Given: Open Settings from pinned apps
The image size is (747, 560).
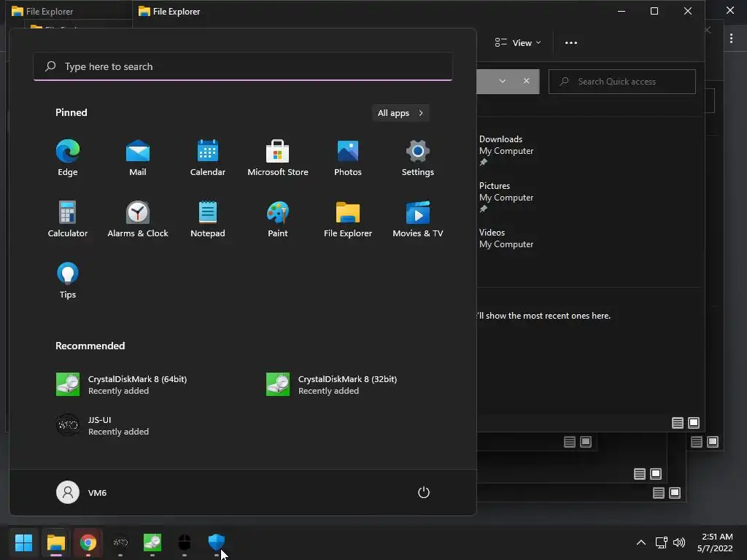Looking at the screenshot, I should (x=418, y=158).
